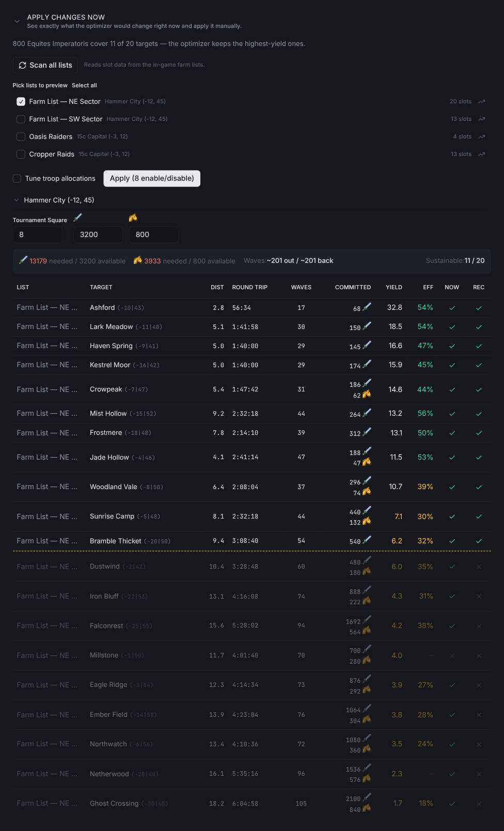This screenshot has height=831, width=504.
Task: Open SW Sector list trend arrow icon
Action: [481, 119]
